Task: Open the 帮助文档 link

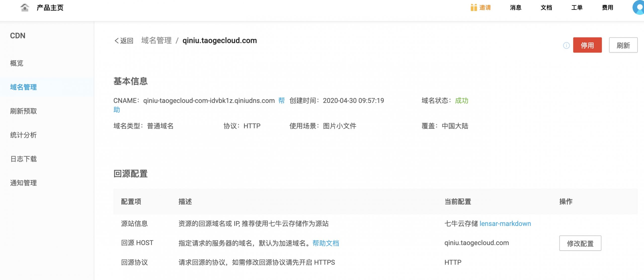Action: tap(326, 243)
